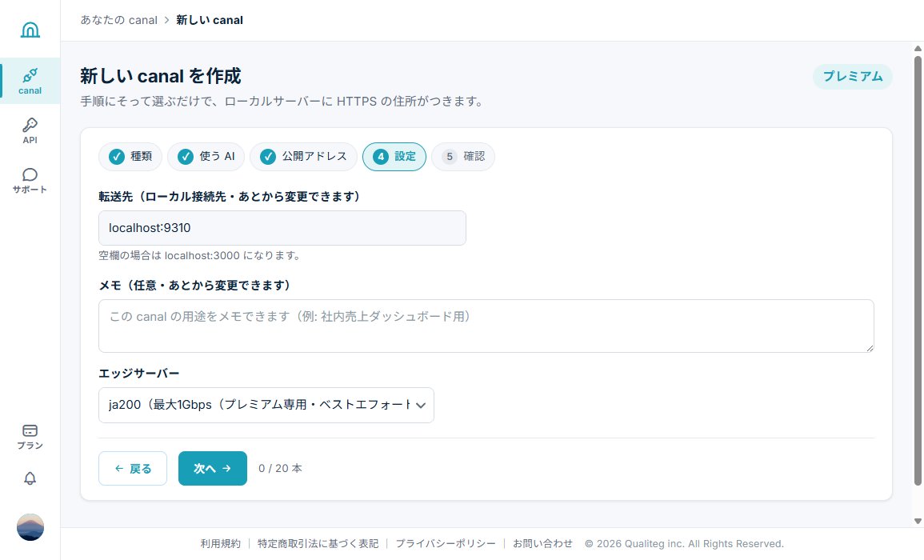Open the tunnel logo home icon
924x560 pixels.
coord(30,29)
